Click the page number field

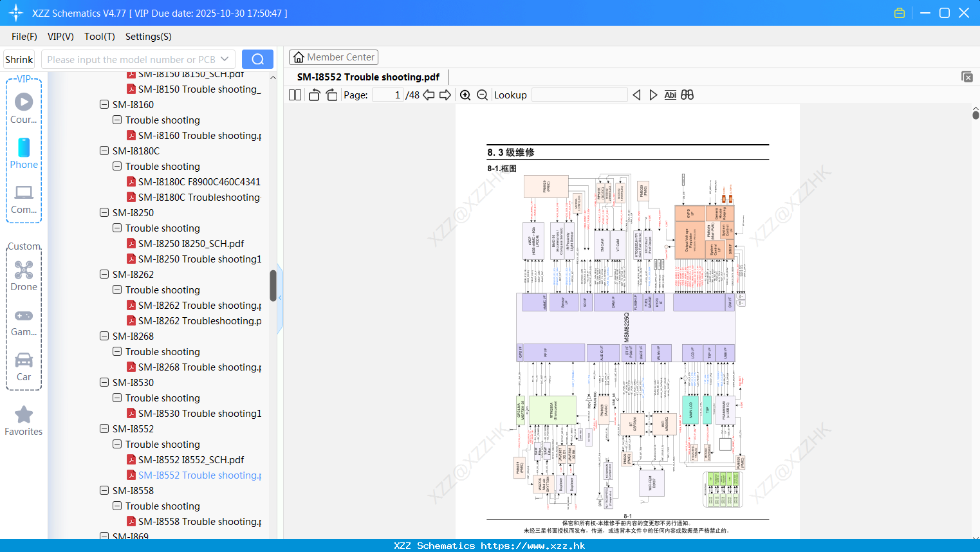click(x=387, y=95)
